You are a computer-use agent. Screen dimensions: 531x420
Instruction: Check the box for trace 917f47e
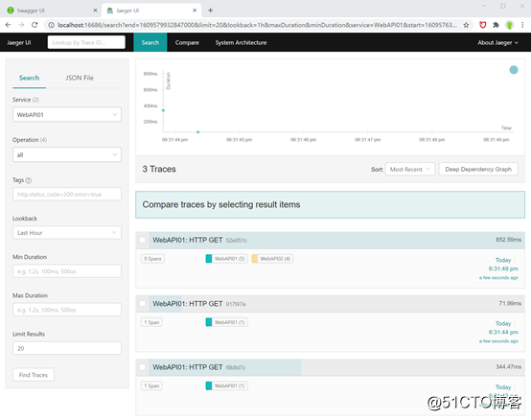(143, 303)
